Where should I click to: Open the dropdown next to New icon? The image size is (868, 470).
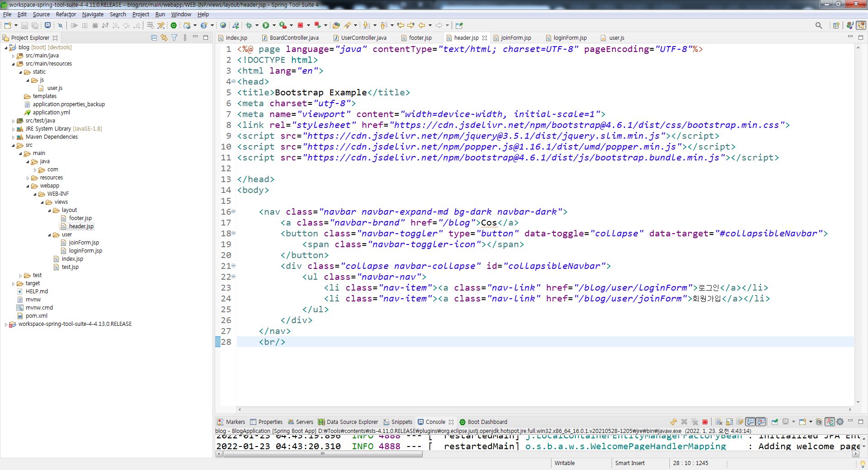pos(16,25)
